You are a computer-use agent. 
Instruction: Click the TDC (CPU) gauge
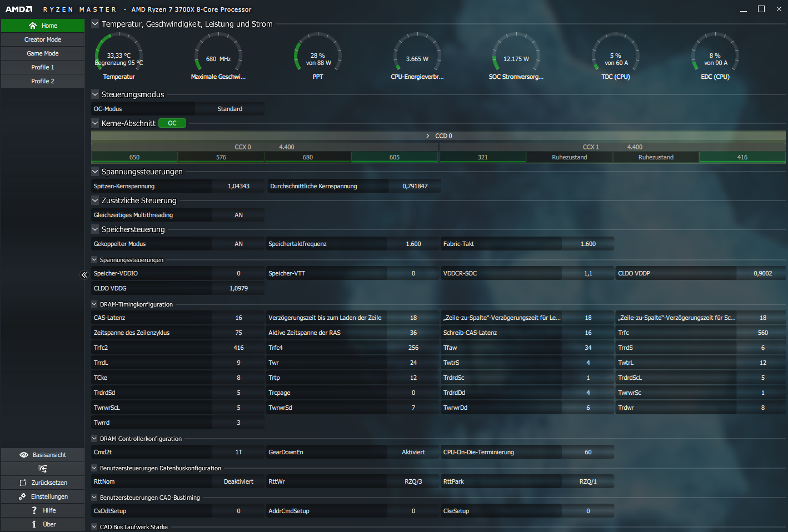[616, 56]
